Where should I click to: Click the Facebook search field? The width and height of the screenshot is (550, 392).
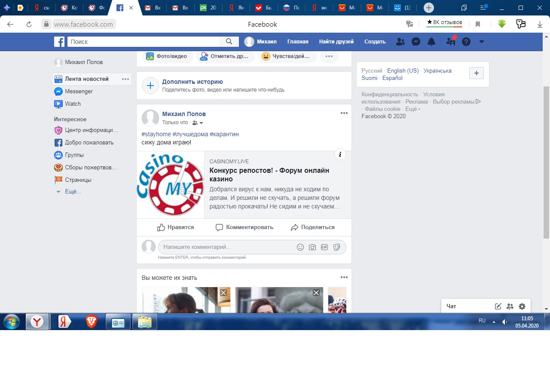pos(144,42)
